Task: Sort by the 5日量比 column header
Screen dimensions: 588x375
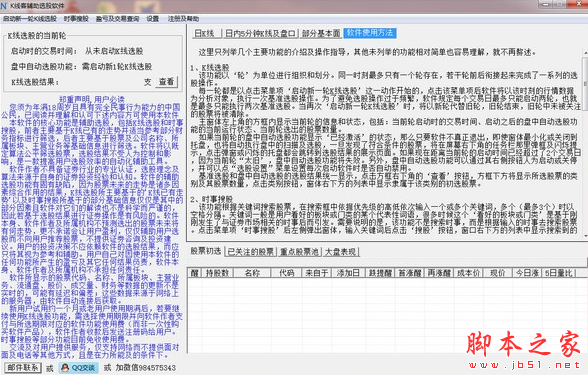Action: pos(559,273)
